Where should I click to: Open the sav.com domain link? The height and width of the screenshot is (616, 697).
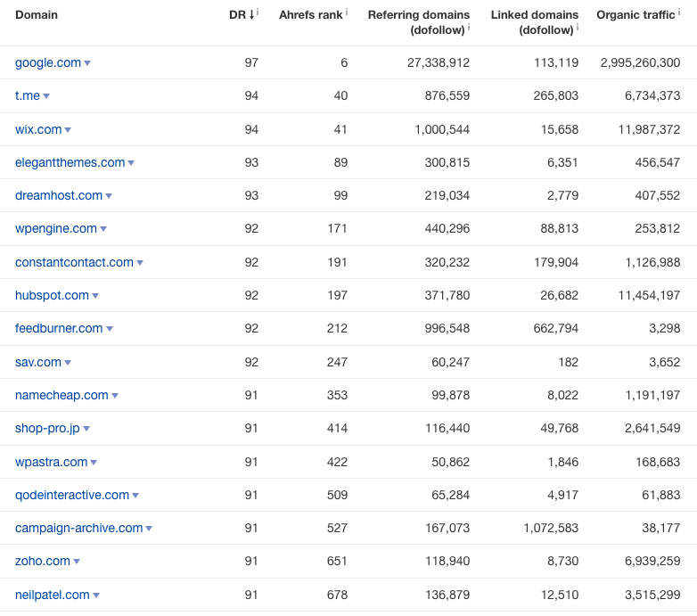click(38, 362)
